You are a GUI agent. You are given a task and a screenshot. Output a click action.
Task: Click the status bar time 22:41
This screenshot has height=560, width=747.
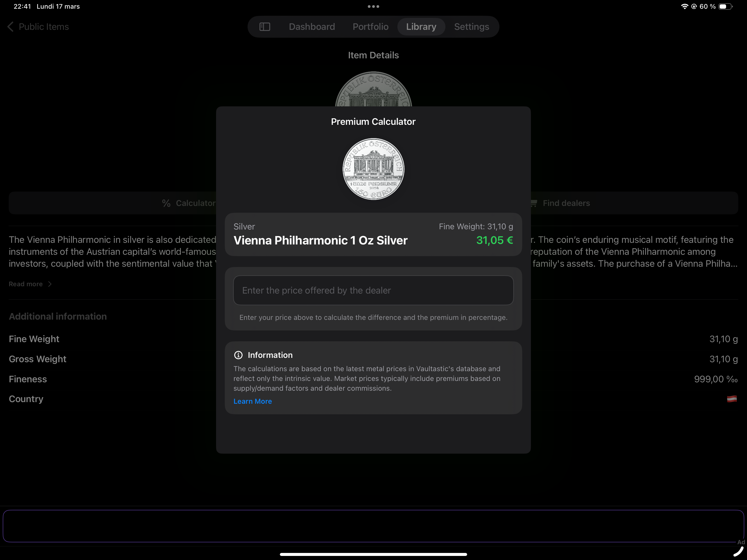pyautogui.click(x=22, y=7)
